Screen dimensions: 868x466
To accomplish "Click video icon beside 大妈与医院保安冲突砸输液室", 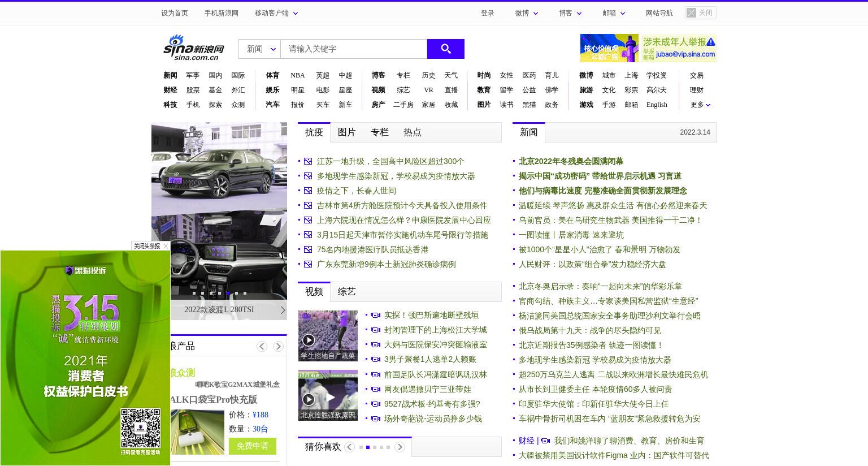I will (x=375, y=345).
